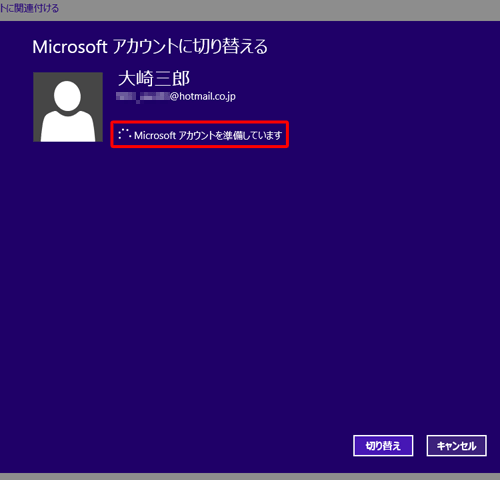This screenshot has width=500, height=480.
Task: Click the spinning progress dots indicator
Action: pyautogui.click(x=124, y=134)
